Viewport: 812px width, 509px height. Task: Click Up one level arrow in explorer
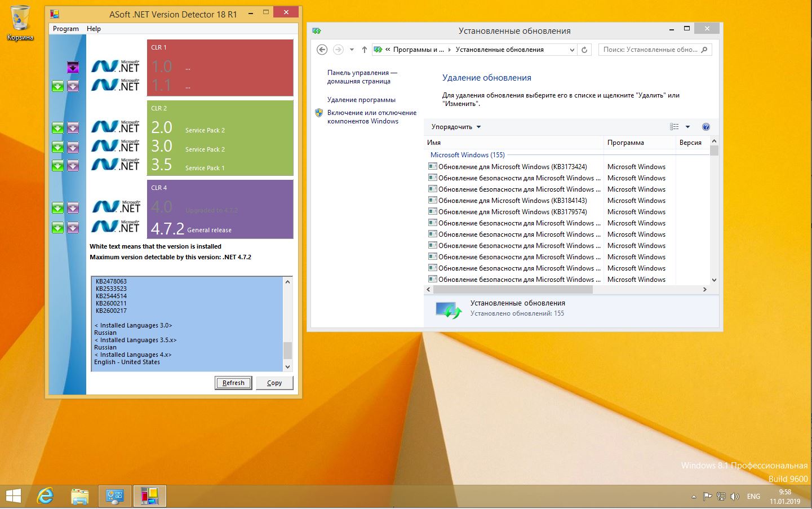[x=364, y=50]
